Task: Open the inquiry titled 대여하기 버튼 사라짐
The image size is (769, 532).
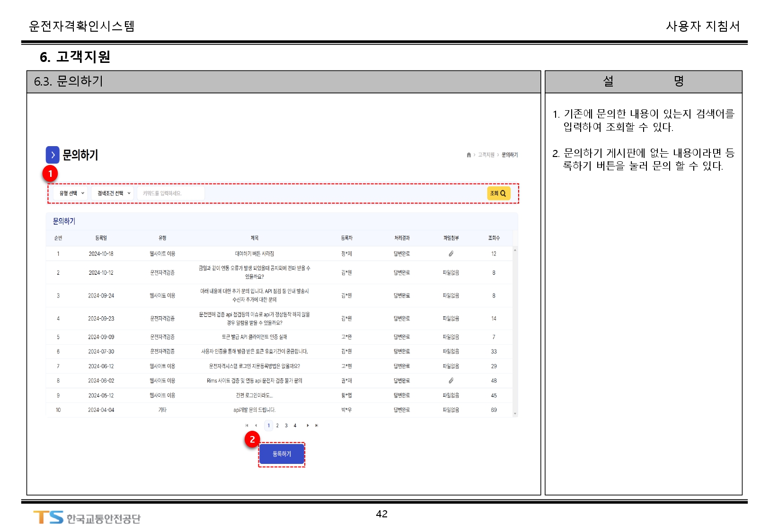Action: [x=254, y=254]
